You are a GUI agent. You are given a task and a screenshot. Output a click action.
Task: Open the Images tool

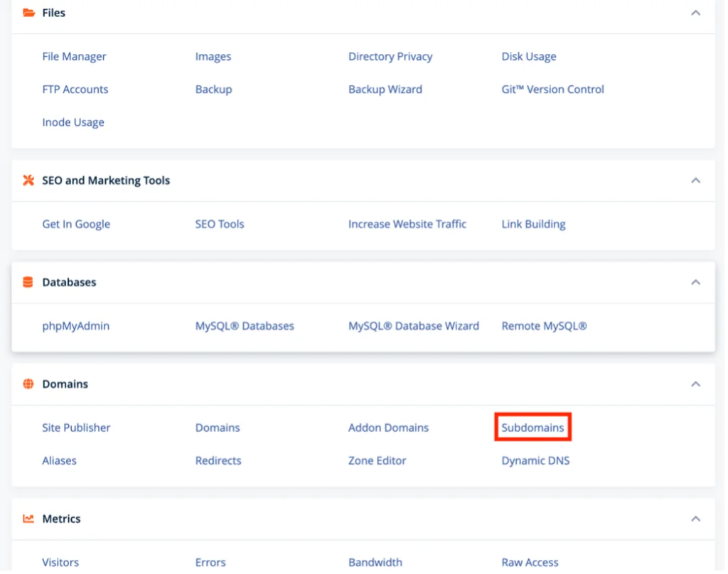click(213, 57)
